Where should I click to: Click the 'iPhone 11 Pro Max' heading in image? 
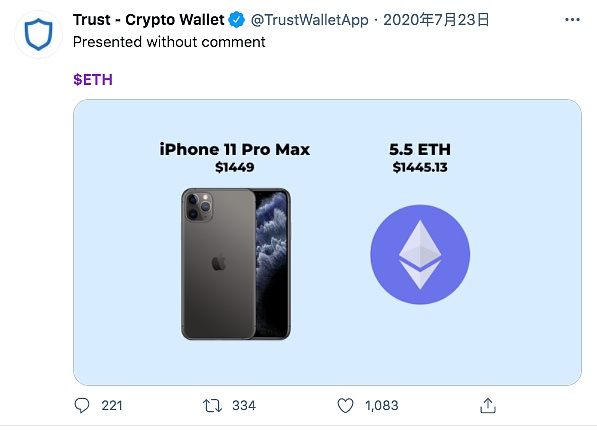tap(235, 149)
